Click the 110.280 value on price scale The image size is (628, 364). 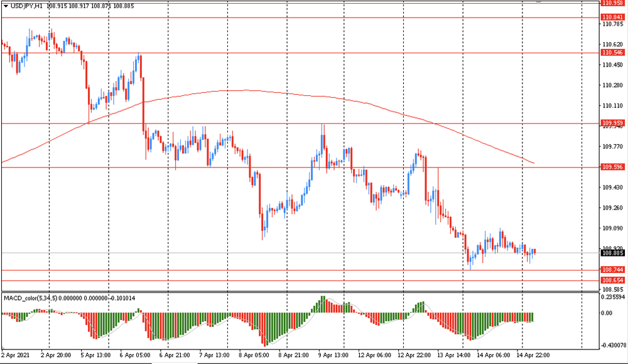(x=613, y=85)
